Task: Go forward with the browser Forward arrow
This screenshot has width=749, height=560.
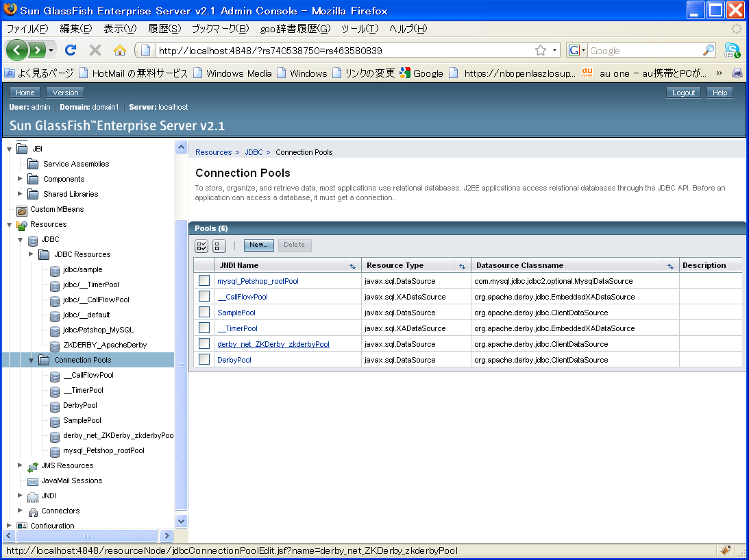Action: click(37, 49)
